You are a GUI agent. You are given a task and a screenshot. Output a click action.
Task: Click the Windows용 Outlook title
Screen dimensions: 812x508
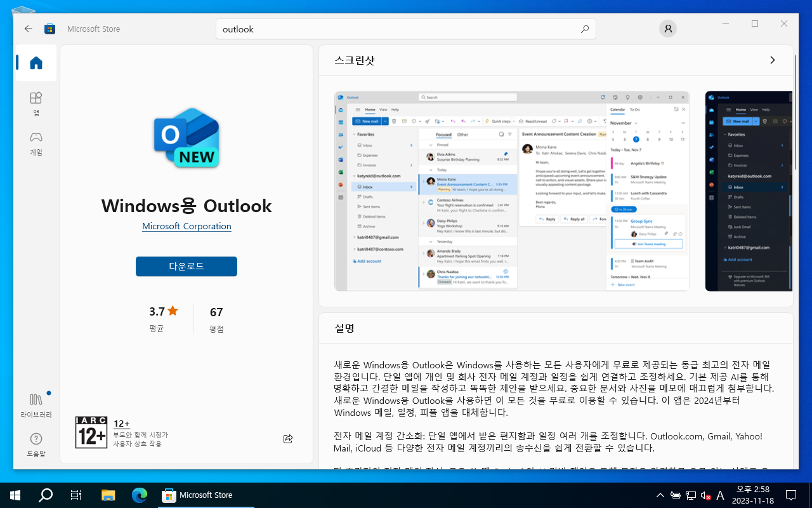tap(187, 206)
